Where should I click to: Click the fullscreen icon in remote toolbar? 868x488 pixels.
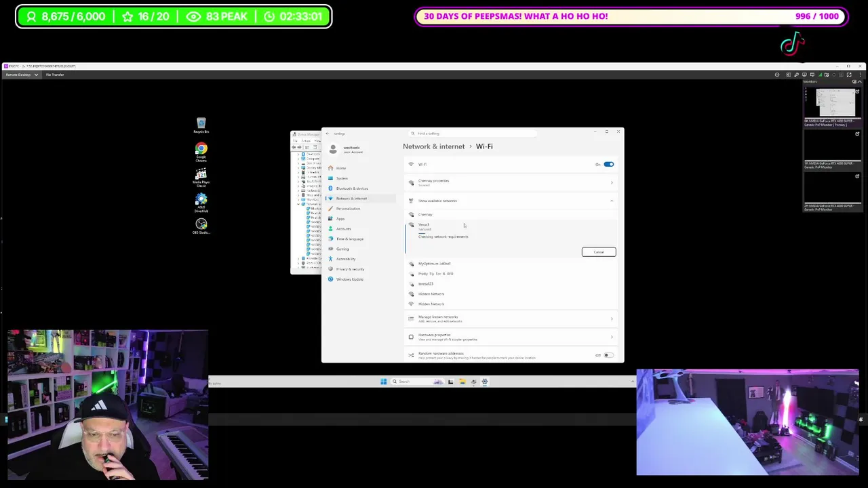click(x=849, y=75)
